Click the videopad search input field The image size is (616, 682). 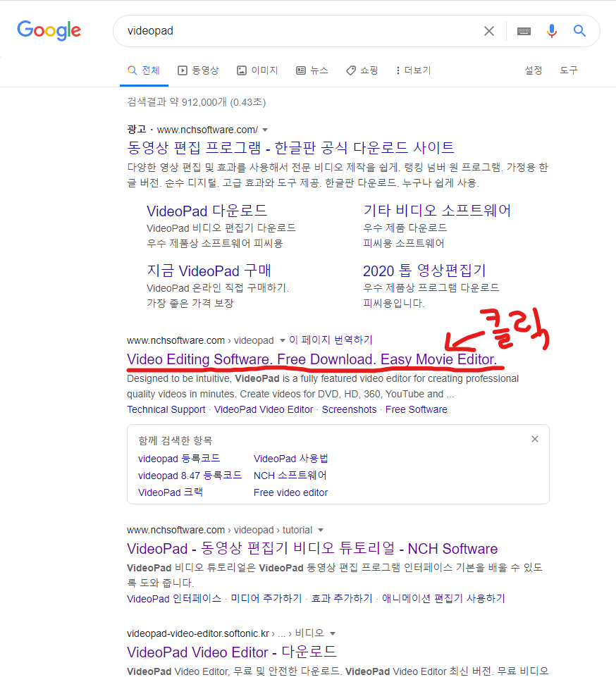pyautogui.click(x=300, y=31)
